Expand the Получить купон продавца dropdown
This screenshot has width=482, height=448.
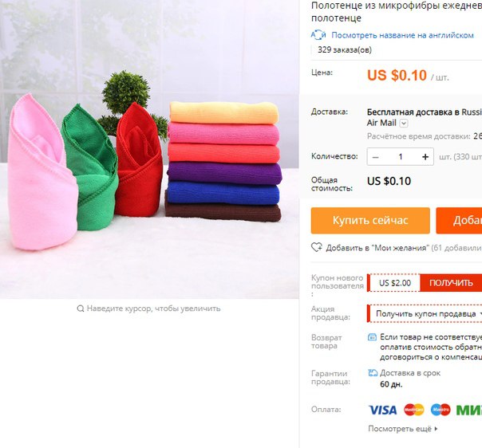[425, 314]
